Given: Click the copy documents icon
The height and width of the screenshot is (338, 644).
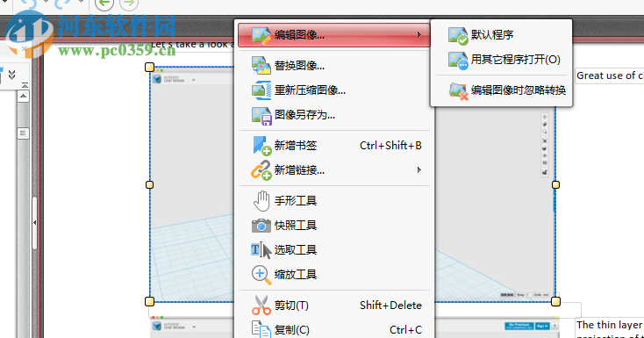Looking at the screenshot, I should (261, 330).
